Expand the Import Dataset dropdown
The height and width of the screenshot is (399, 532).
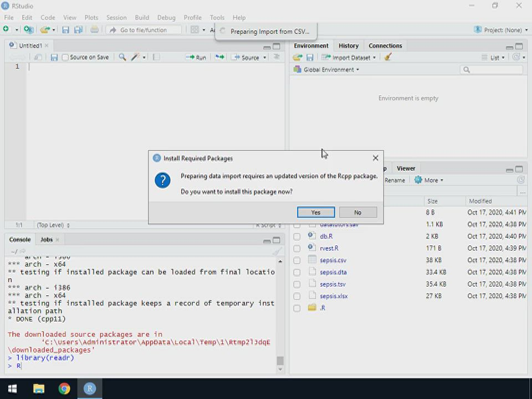pos(349,57)
